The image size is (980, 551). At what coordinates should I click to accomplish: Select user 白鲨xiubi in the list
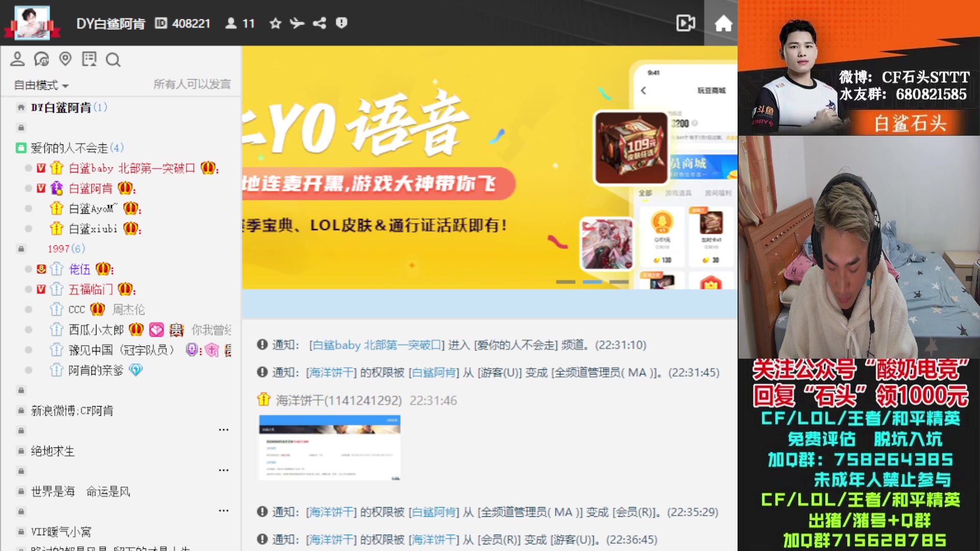(93, 229)
